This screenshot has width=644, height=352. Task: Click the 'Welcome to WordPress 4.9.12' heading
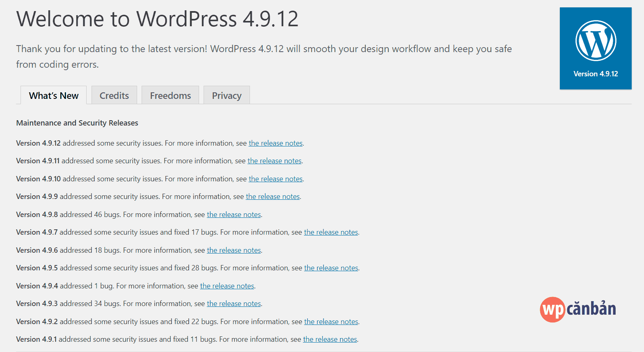tap(157, 19)
